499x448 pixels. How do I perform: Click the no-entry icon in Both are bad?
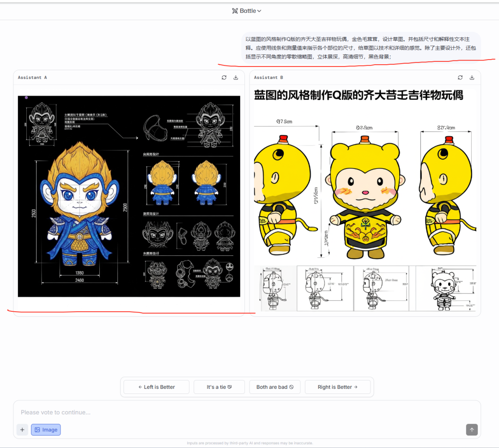pyautogui.click(x=291, y=387)
